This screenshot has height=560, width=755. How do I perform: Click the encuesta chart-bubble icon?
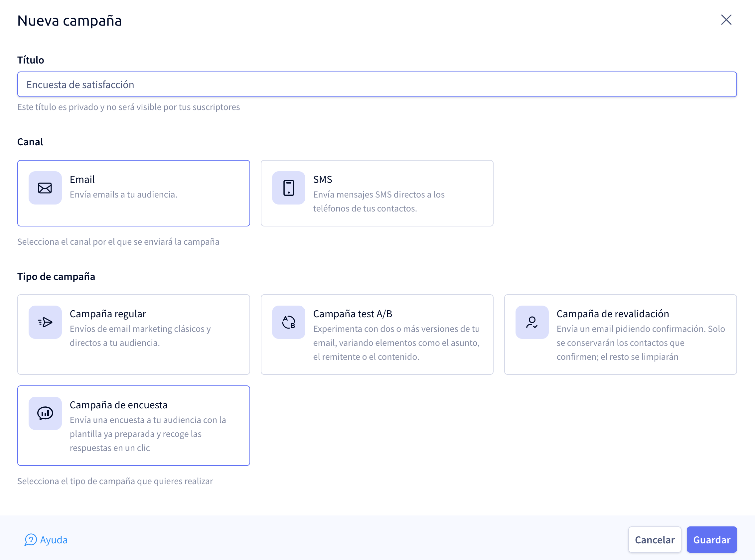45,413
